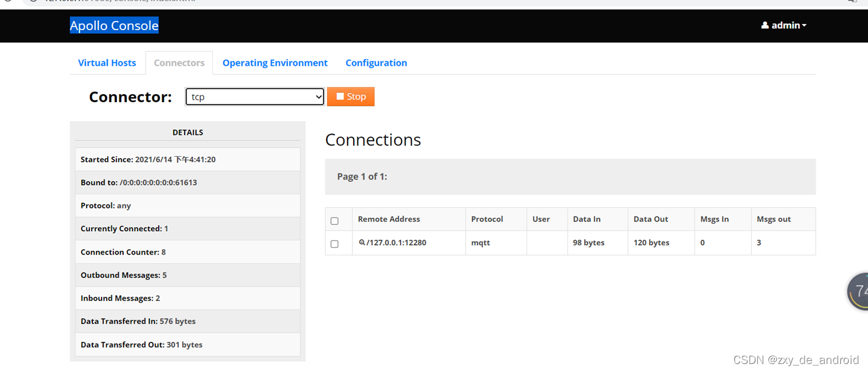The image size is (868, 372).
Task: Check the 127.0.0.1:12280 connection row
Action: click(x=335, y=244)
